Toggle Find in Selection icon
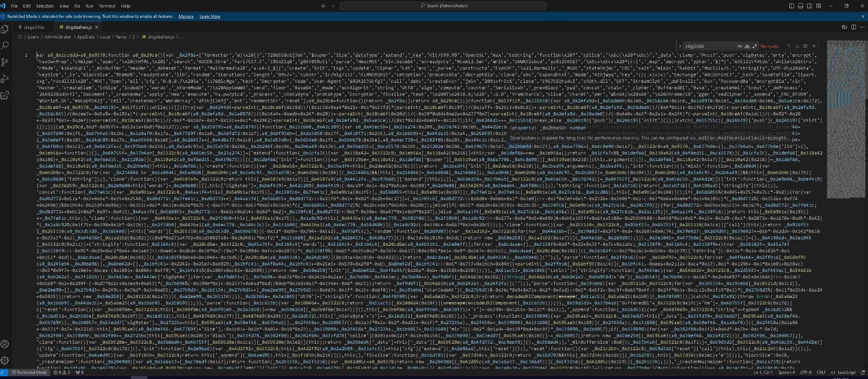The width and height of the screenshot is (868, 379). pos(805,46)
